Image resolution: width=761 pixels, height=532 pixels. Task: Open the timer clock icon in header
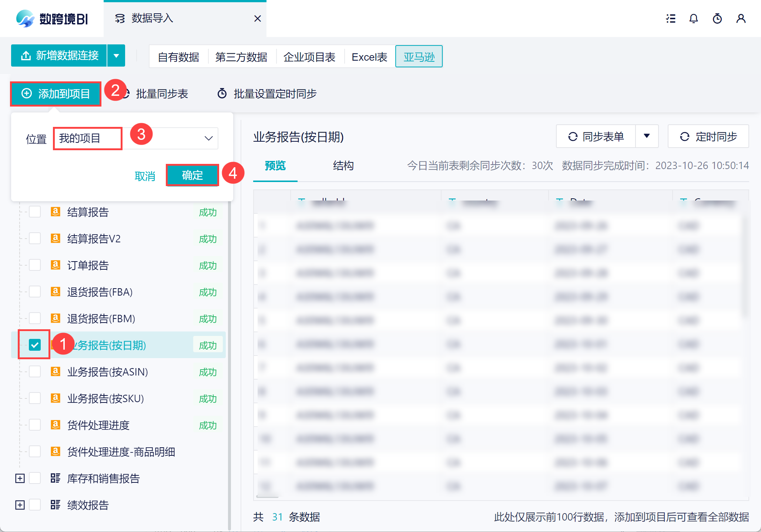(x=717, y=19)
